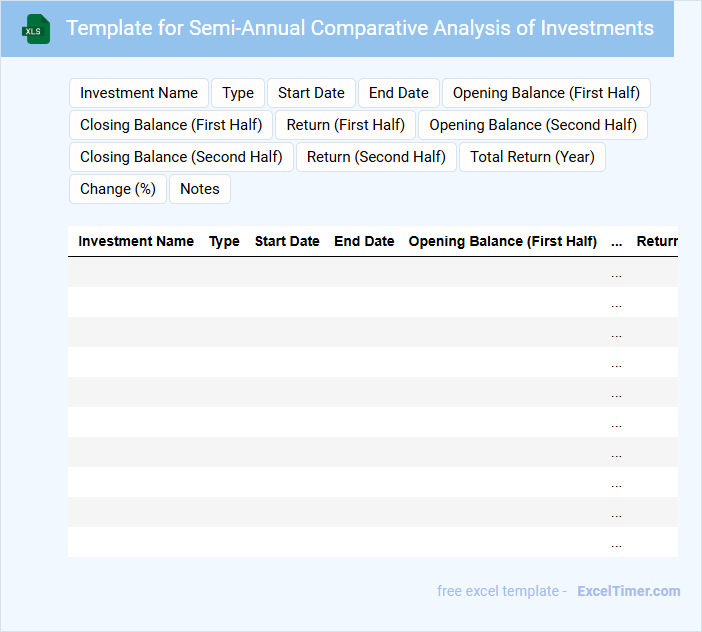
Task: Click the Type tag button
Action: pyautogui.click(x=238, y=93)
